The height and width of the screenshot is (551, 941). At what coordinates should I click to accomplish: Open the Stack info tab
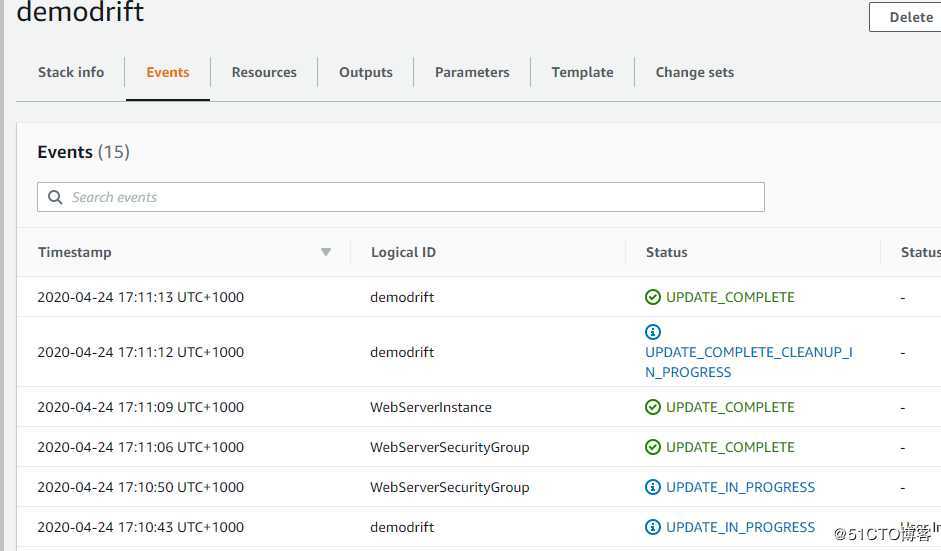[71, 72]
